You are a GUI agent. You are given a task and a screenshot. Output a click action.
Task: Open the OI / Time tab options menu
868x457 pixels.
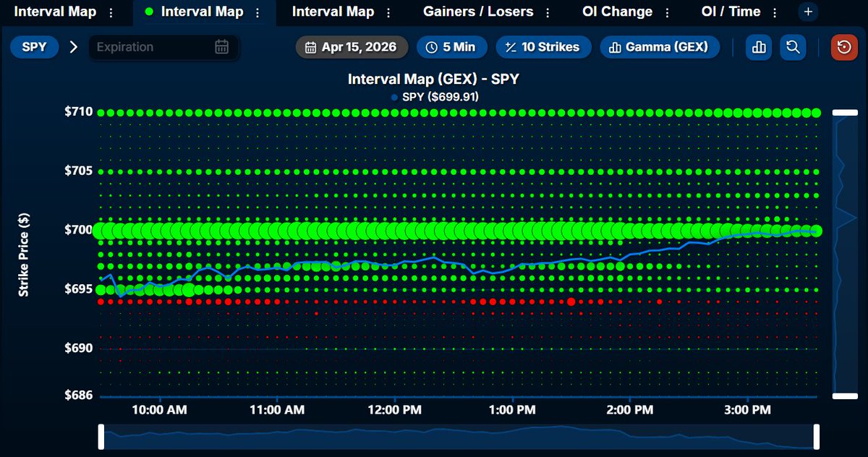[x=775, y=12]
